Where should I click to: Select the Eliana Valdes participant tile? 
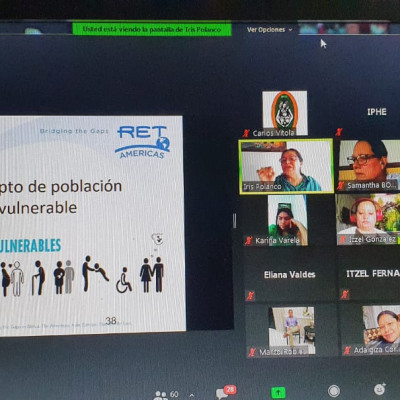[289, 275]
